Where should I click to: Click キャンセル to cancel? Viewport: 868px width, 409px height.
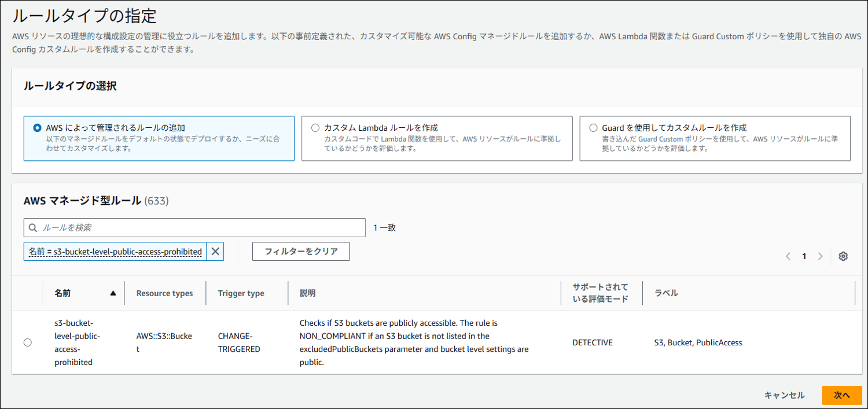784,395
